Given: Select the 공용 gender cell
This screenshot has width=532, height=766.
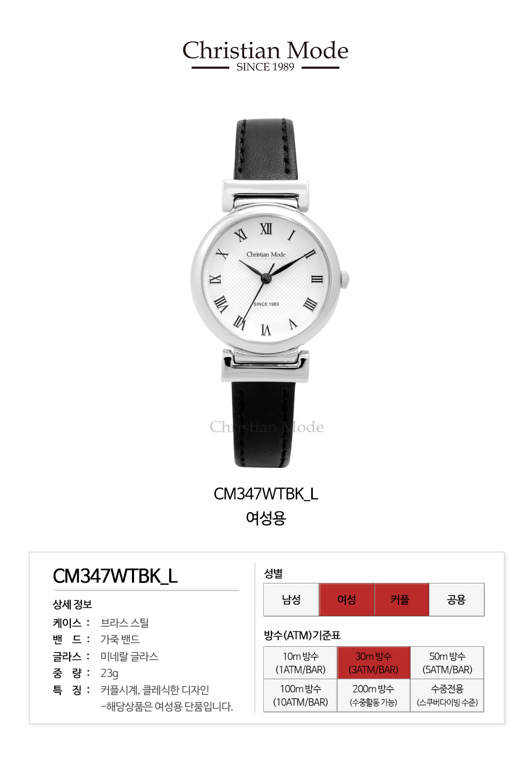Looking at the screenshot, I should pos(456,599).
